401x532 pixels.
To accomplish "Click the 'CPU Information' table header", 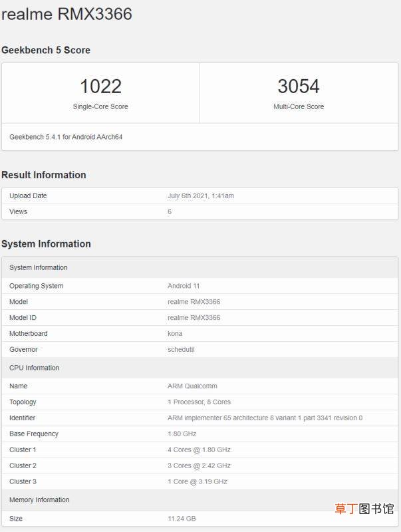I will click(200, 368).
